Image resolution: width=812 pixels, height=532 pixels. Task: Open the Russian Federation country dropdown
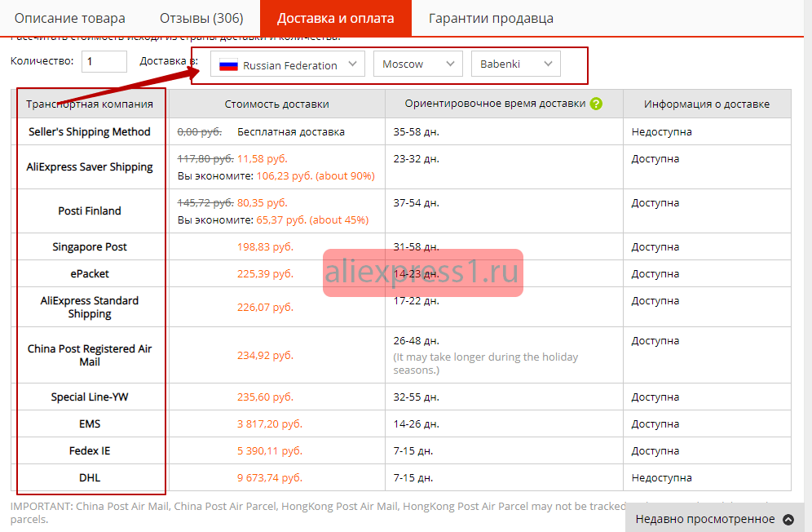pos(288,64)
